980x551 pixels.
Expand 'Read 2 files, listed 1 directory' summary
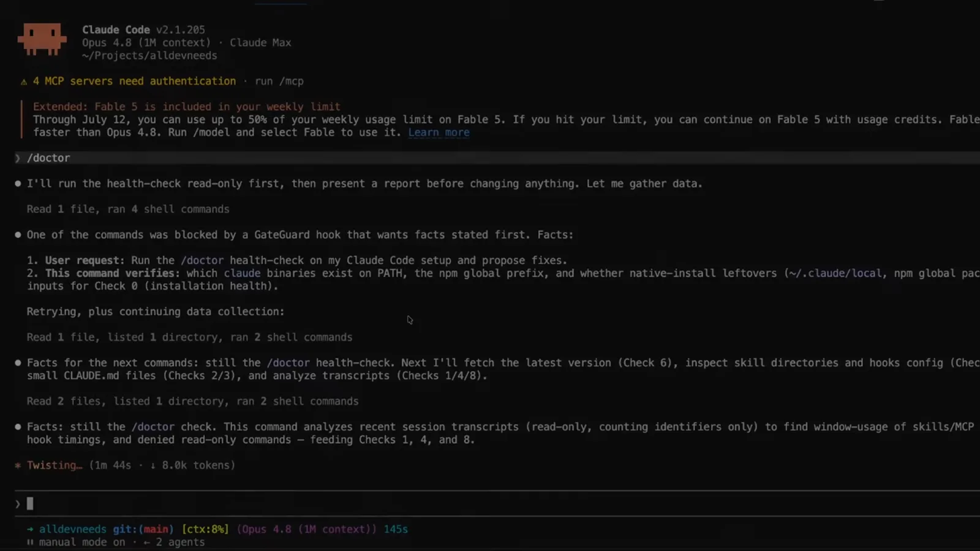[x=192, y=402]
